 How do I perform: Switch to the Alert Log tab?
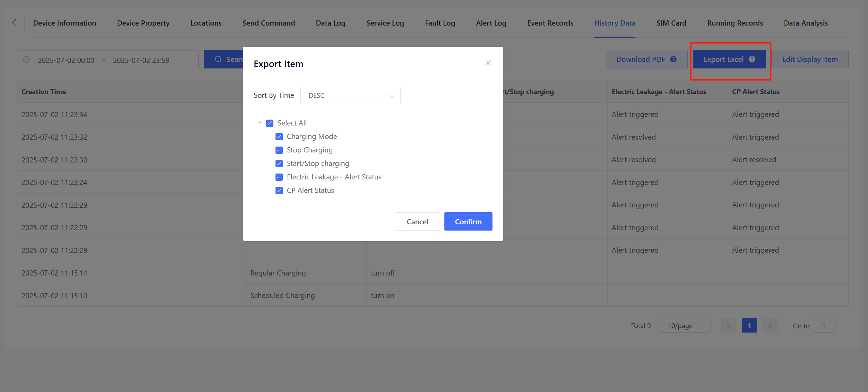click(491, 23)
